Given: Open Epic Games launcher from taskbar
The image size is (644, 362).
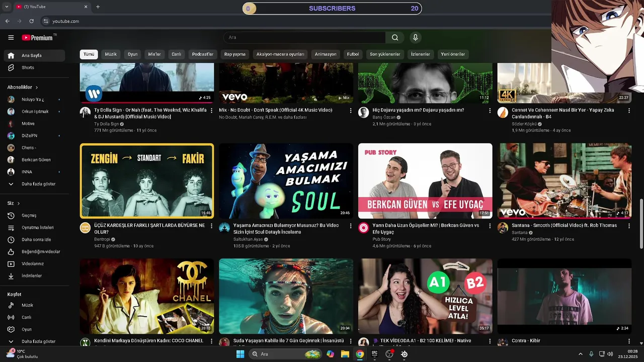Looking at the screenshot, I should point(374,354).
